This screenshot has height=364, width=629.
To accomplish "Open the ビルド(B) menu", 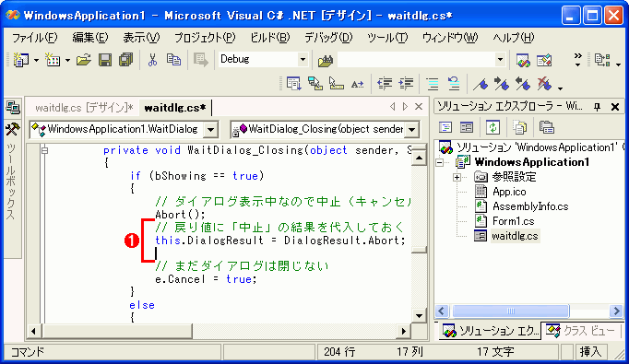I will pyautogui.click(x=269, y=38).
